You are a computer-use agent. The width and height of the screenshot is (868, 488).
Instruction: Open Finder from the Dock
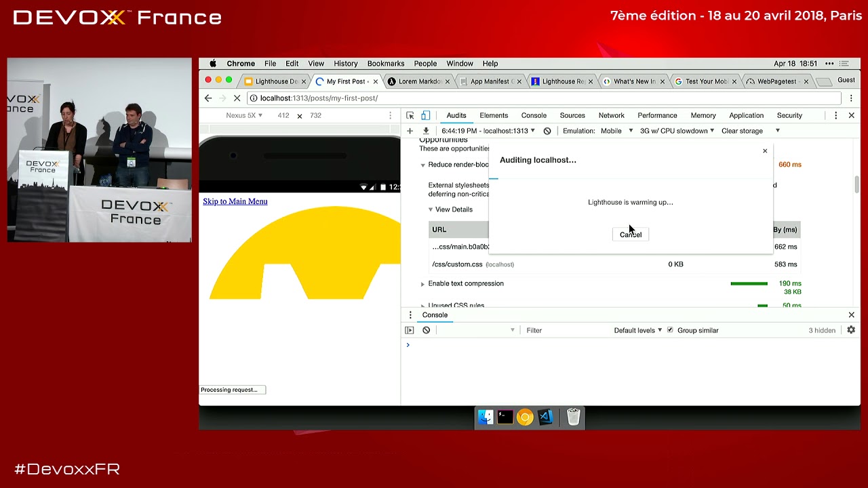[x=486, y=418]
